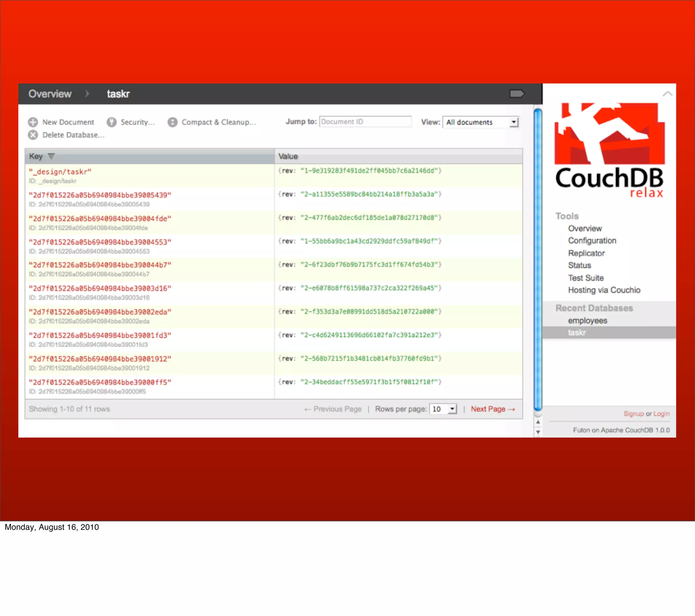Click the tag icon in header bar

pos(517,94)
